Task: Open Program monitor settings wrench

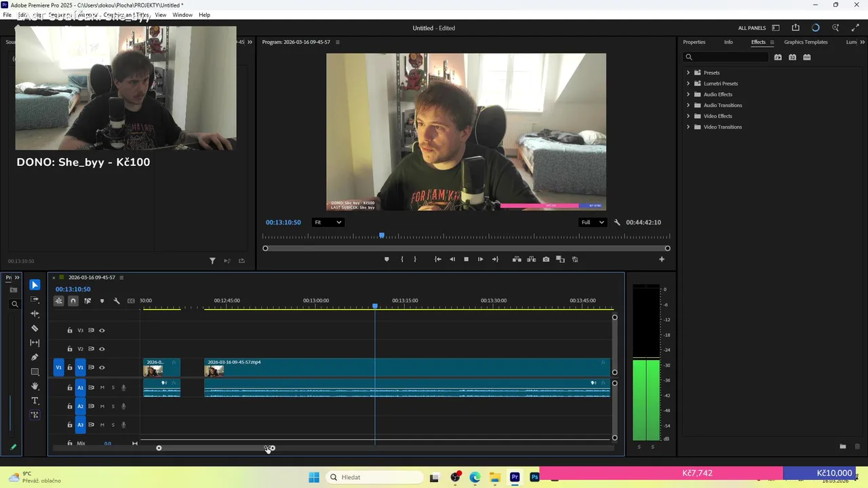Action: [617, 222]
